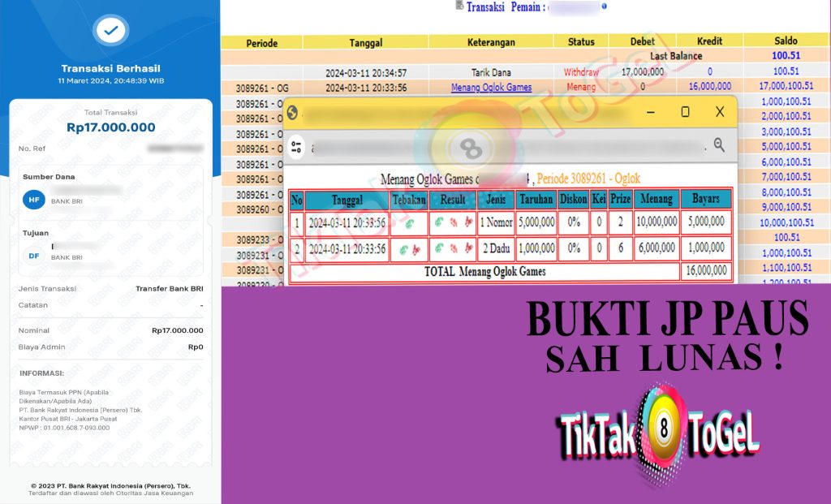The image size is (831, 504).
Task: Click the blue success checkmark icon
Action: [110, 32]
